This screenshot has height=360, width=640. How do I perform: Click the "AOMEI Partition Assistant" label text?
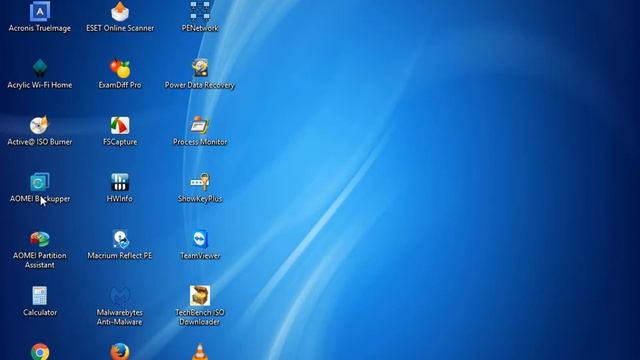coord(40,260)
